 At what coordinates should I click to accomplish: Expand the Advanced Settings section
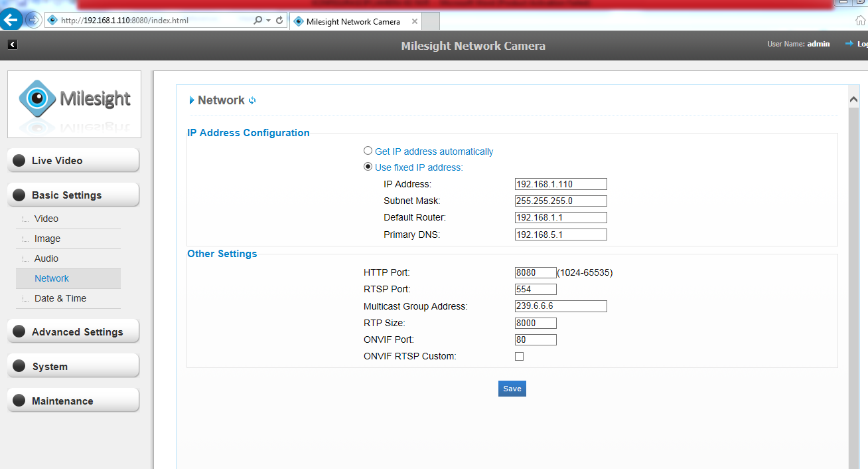[x=74, y=331]
